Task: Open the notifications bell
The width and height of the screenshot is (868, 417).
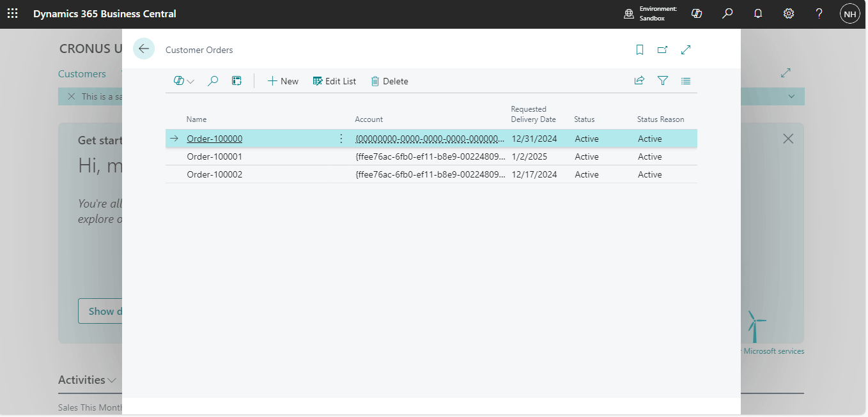Action: pos(758,13)
